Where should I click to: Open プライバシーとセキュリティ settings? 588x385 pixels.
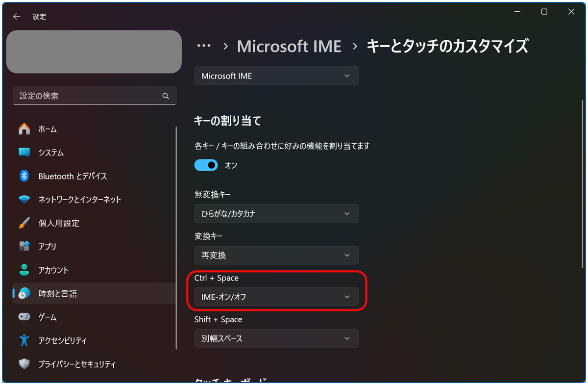coord(94,364)
